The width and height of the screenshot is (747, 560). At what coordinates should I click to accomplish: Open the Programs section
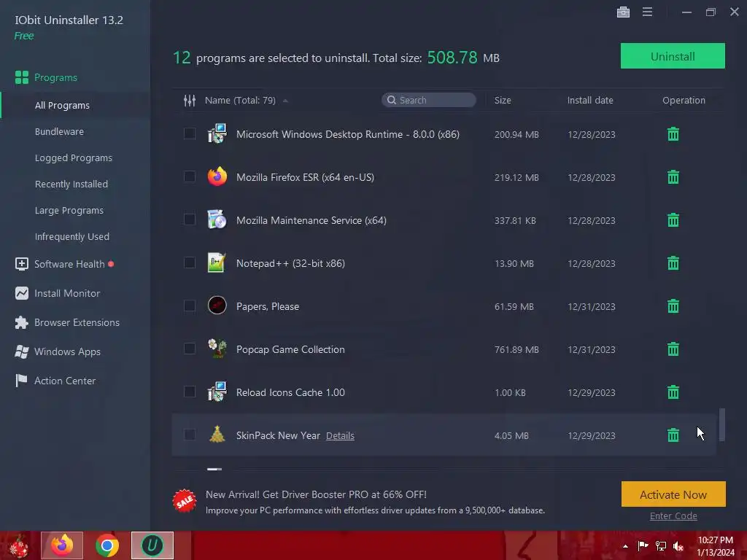tap(46, 77)
